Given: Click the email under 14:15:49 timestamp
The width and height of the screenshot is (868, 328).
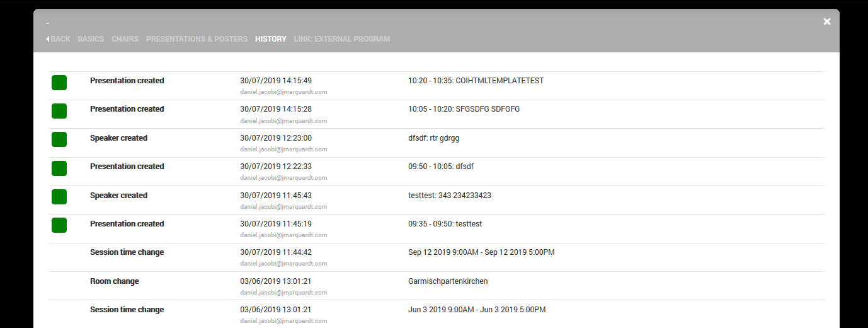Looking at the screenshot, I should click(x=283, y=92).
